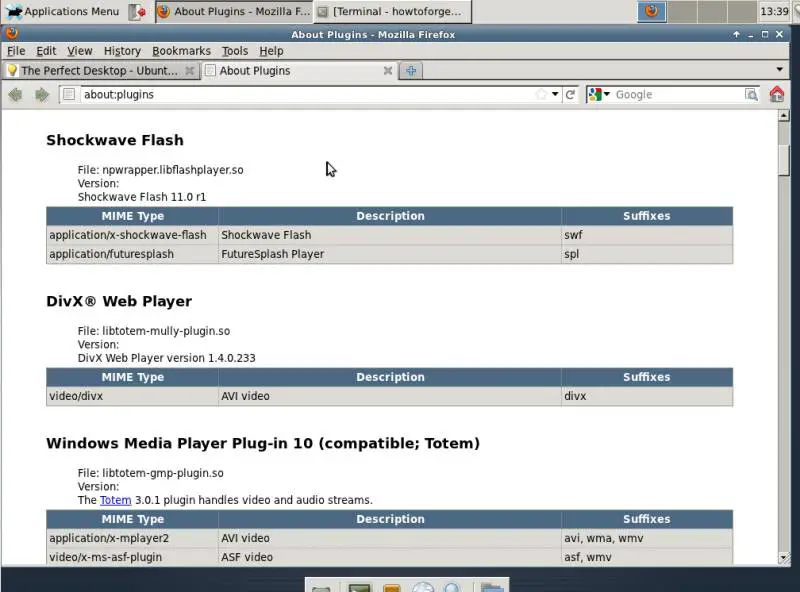The image size is (800, 592).
Task: Close the About Plugins tab
Action: (x=388, y=70)
